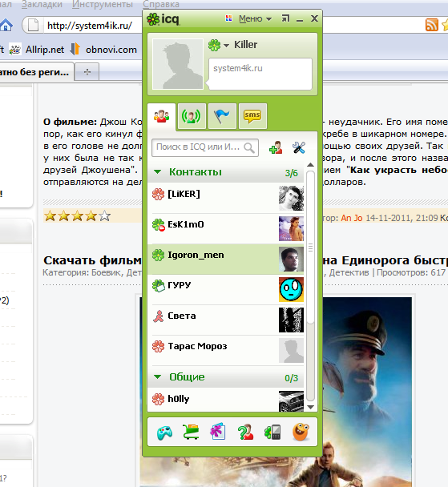Click [LiKER]'s offline flower status icon
The height and width of the screenshot is (487, 448).
coord(158,194)
